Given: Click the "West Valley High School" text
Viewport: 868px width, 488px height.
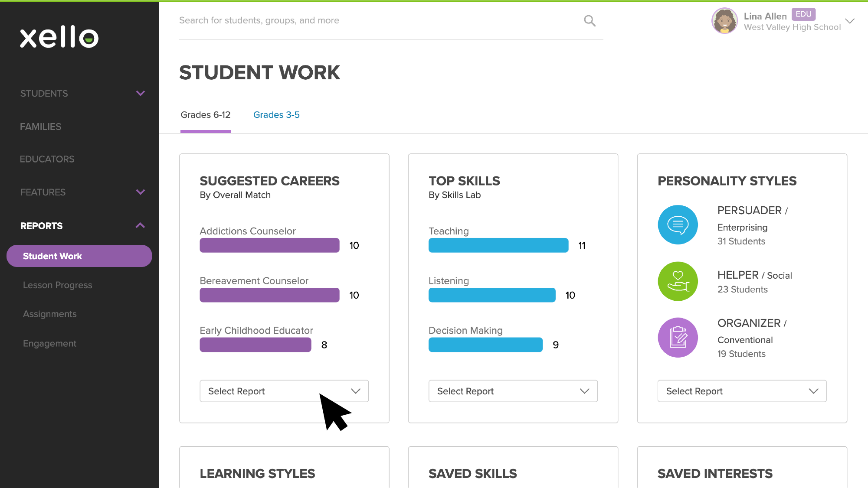Looking at the screenshot, I should (792, 27).
